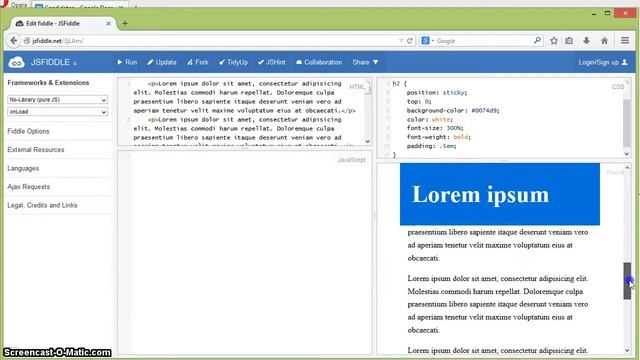Screen dimensions: 640x360
Task: Open the browser hamburger menu
Action: coord(625,40)
